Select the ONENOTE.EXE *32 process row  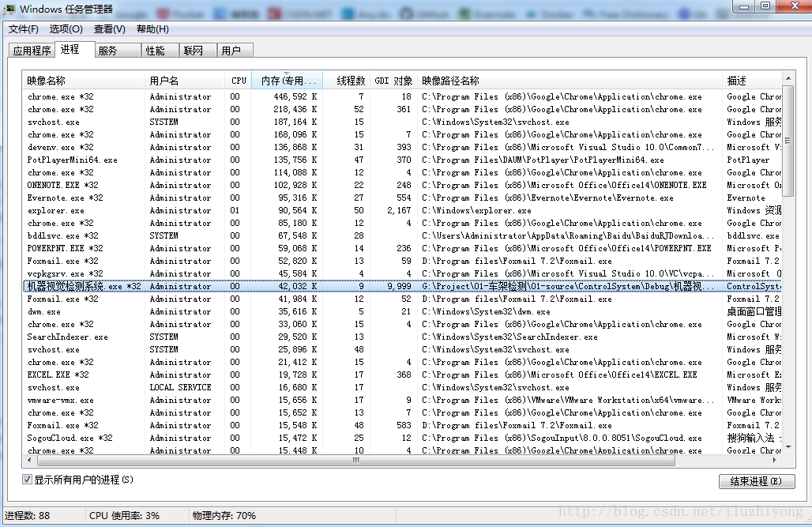coord(402,185)
